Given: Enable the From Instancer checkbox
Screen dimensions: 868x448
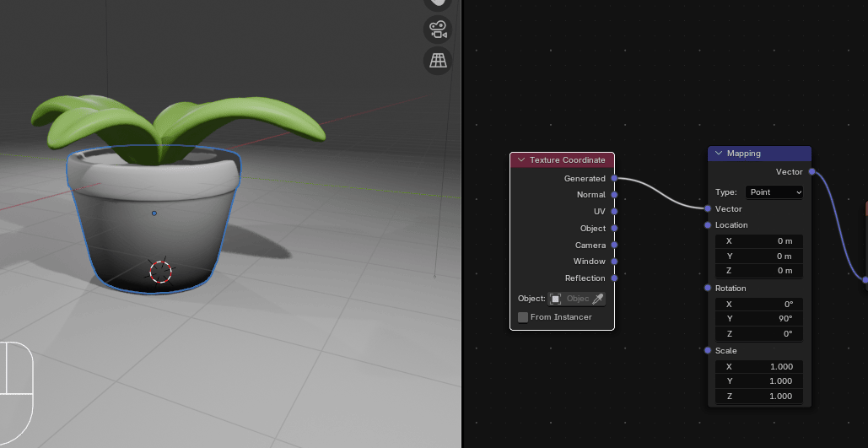Looking at the screenshot, I should click(x=523, y=317).
